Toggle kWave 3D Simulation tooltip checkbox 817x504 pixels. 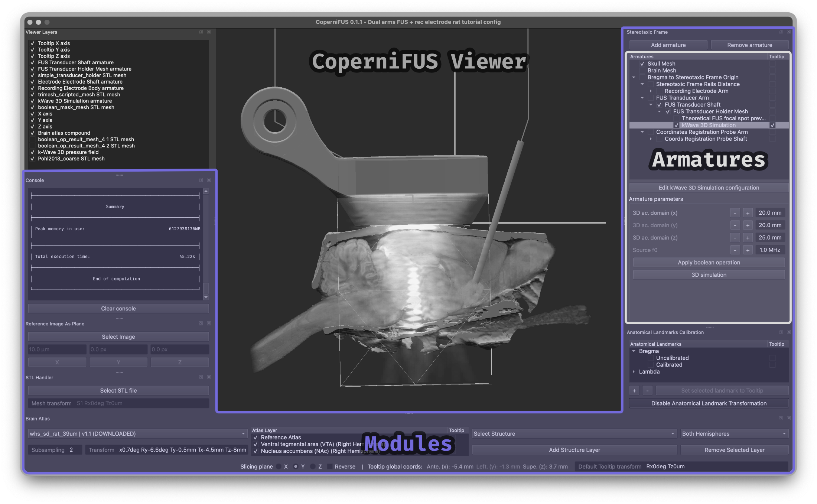[x=772, y=125]
